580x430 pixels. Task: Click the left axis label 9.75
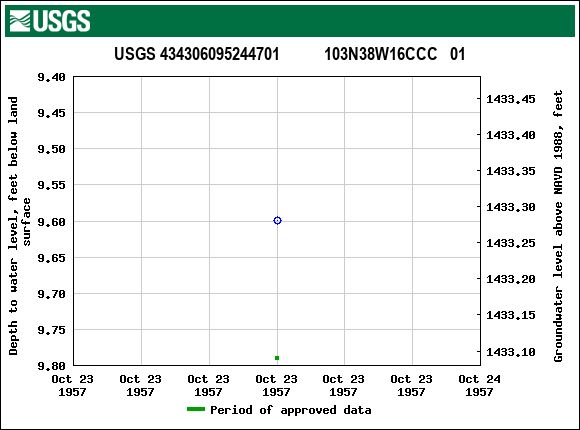pyautogui.click(x=51, y=330)
